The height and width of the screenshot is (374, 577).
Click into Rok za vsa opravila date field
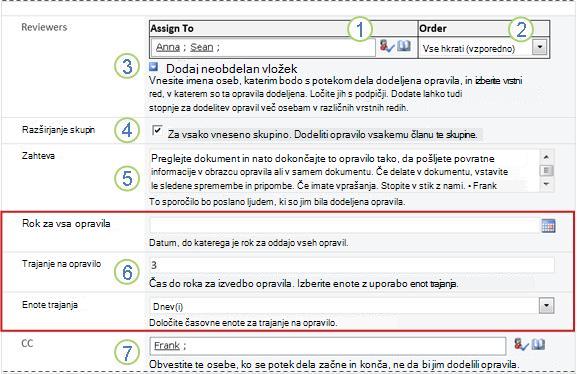345,225
